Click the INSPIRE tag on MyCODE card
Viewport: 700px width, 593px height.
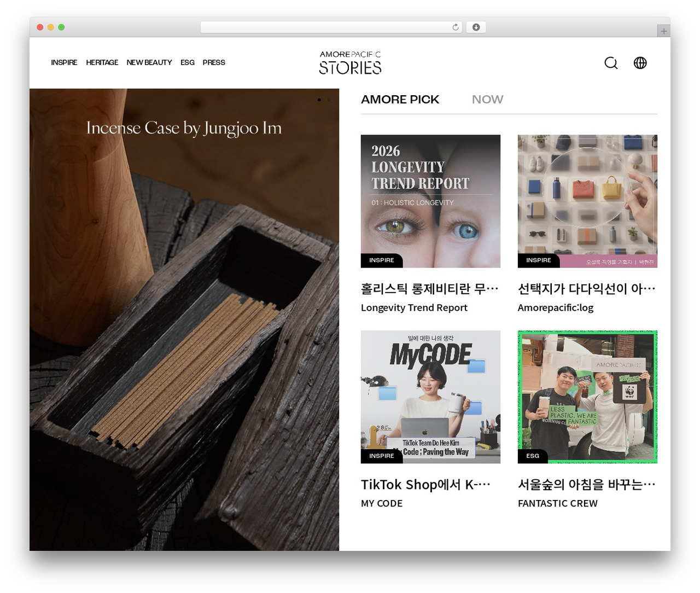tap(382, 456)
